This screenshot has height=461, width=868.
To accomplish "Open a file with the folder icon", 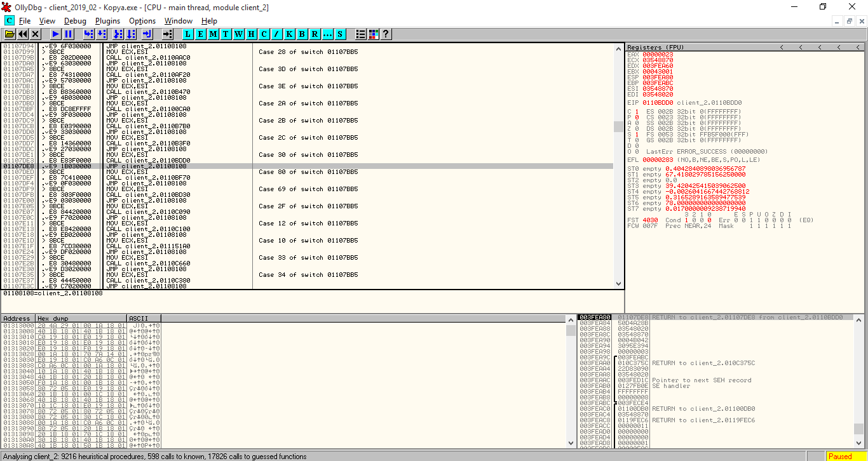I will click(10, 34).
